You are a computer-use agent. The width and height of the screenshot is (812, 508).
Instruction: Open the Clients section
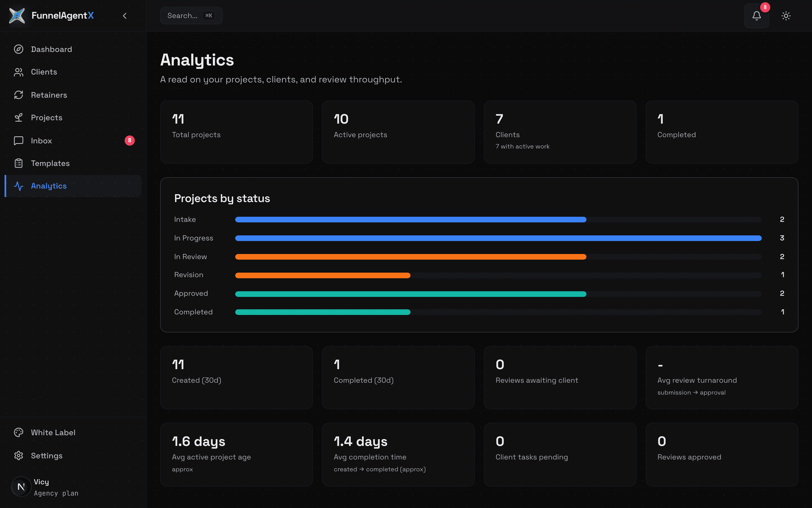pyautogui.click(x=73, y=72)
